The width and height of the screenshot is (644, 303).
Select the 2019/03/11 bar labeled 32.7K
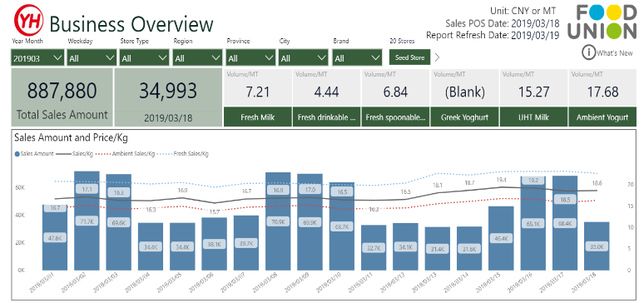(x=374, y=247)
